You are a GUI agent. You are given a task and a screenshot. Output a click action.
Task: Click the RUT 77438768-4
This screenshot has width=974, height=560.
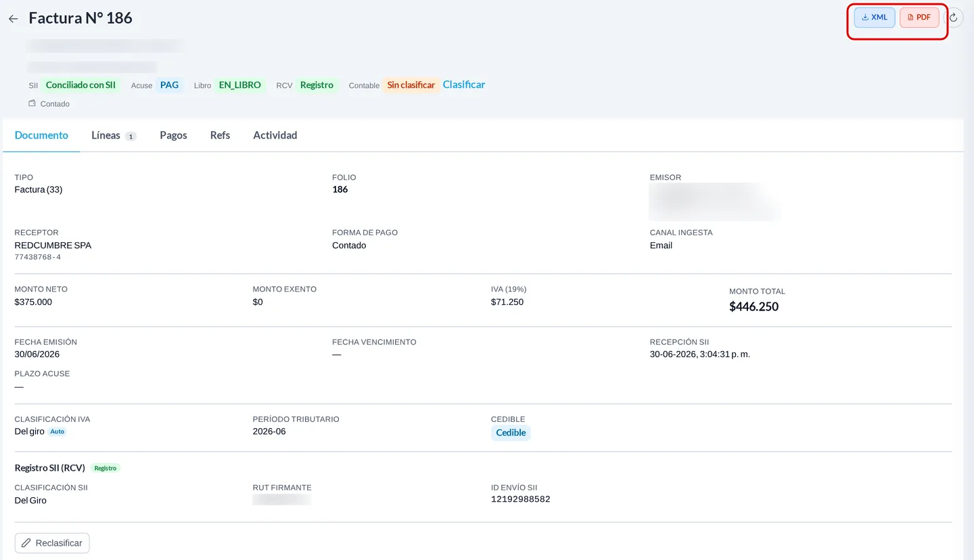coord(38,258)
